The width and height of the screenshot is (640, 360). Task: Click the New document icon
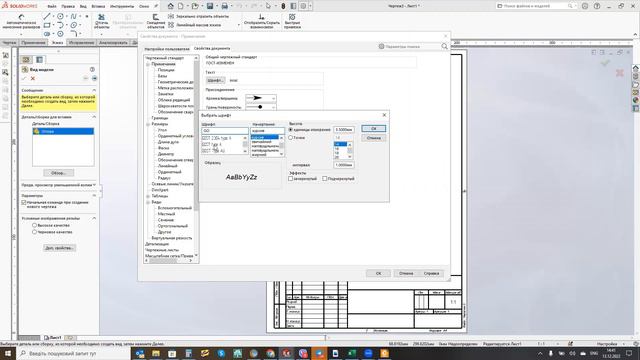point(181,6)
